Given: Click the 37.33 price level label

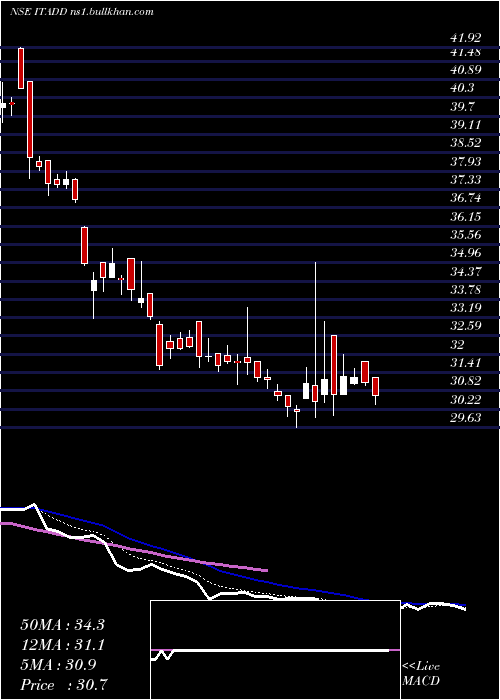Looking at the screenshot, I should [x=465, y=179].
